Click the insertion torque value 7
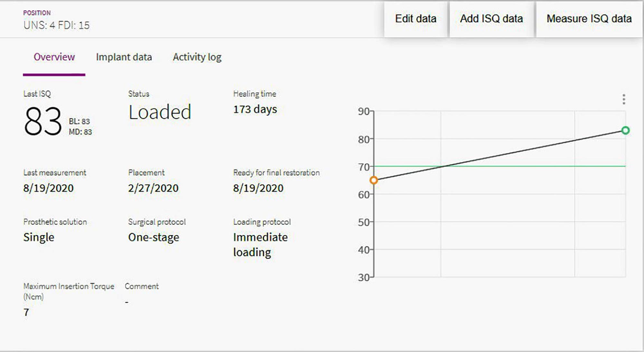The image size is (644, 352). point(26,312)
